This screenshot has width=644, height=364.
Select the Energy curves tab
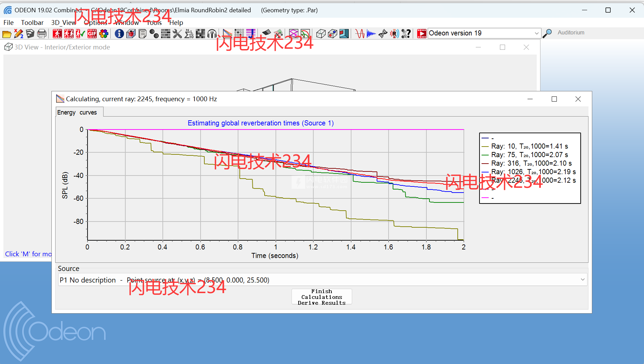pos(77,112)
